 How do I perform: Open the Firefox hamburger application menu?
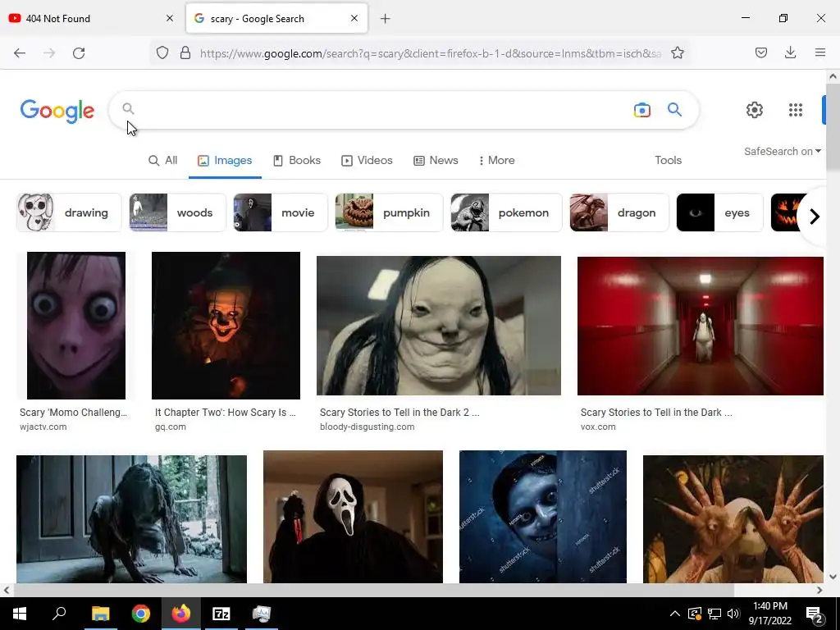coord(820,52)
